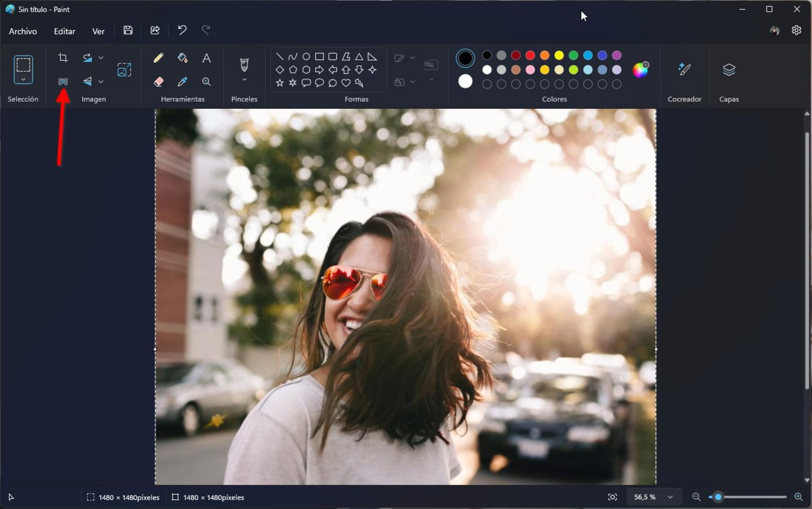Select the Magnifier tool
This screenshot has width=812, height=509.
206,82
